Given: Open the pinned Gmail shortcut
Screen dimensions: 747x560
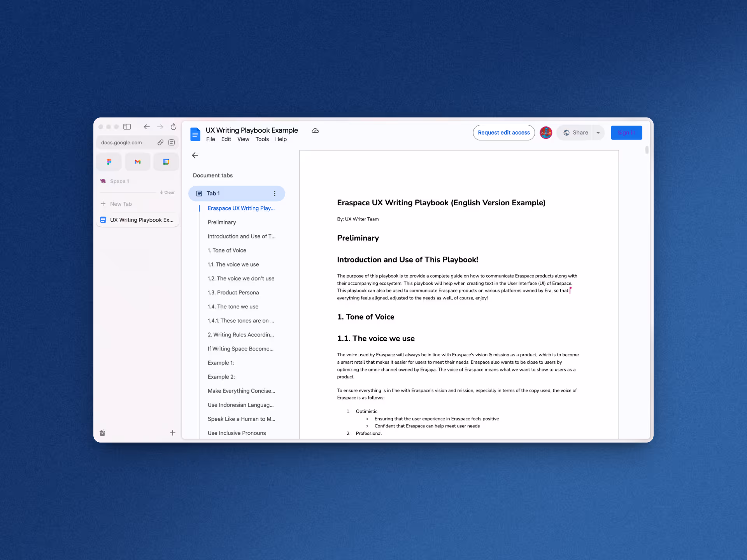Looking at the screenshot, I should tap(138, 162).
